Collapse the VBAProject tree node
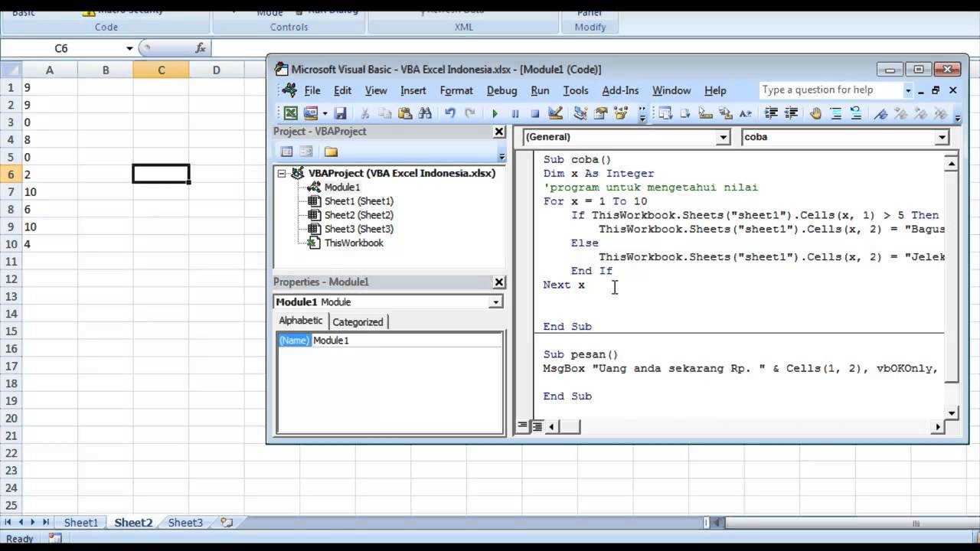Image resolution: width=980 pixels, height=551 pixels. coord(282,173)
